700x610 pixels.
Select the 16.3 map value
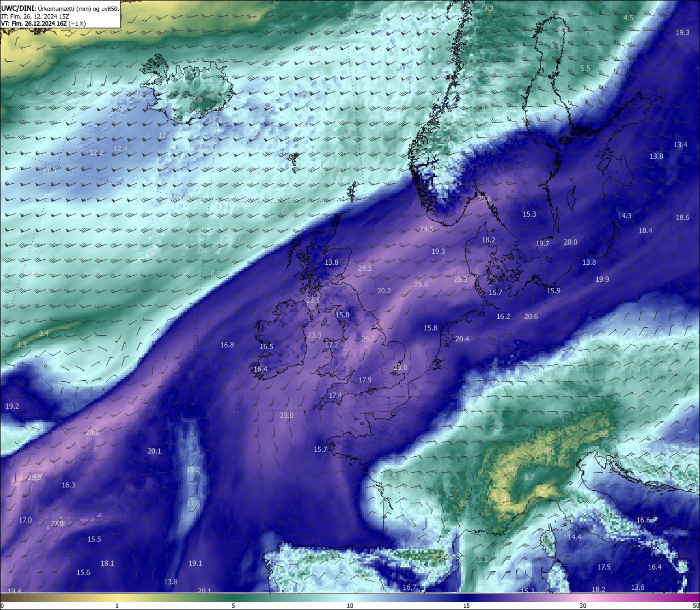68,485
